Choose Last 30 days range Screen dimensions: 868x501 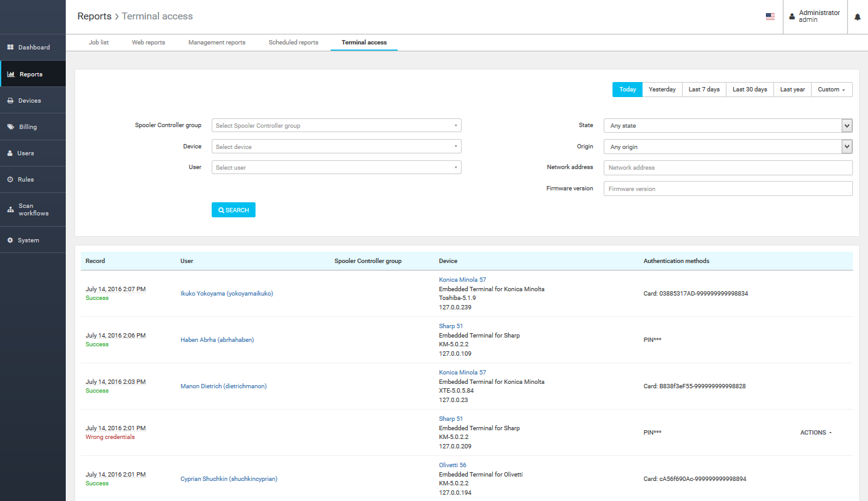point(750,90)
